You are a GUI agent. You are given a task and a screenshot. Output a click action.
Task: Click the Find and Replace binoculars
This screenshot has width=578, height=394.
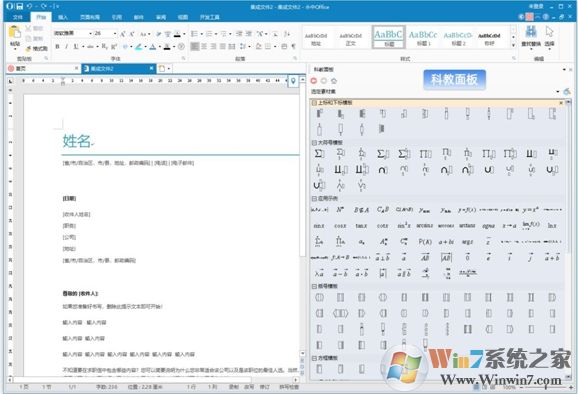click(x=531, y=32)
